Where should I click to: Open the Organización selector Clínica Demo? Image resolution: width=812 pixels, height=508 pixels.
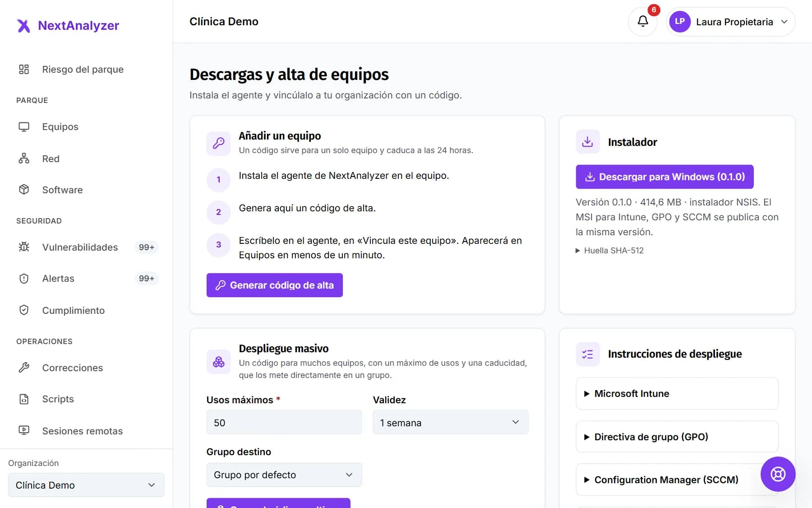click(86, 485)
